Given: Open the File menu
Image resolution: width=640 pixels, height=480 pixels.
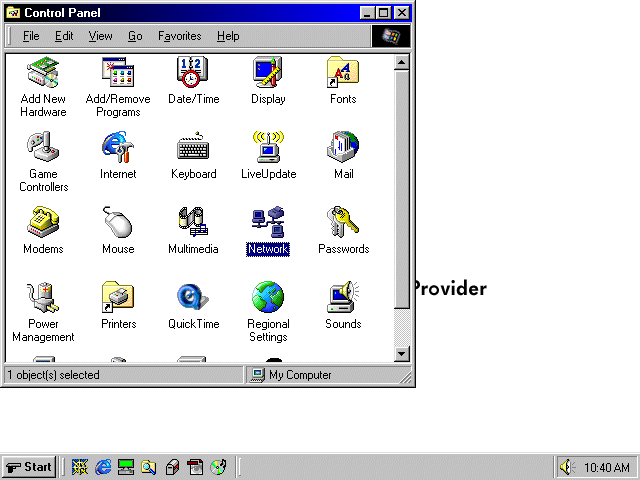Looking at the screenshot, I should point(31,36).
